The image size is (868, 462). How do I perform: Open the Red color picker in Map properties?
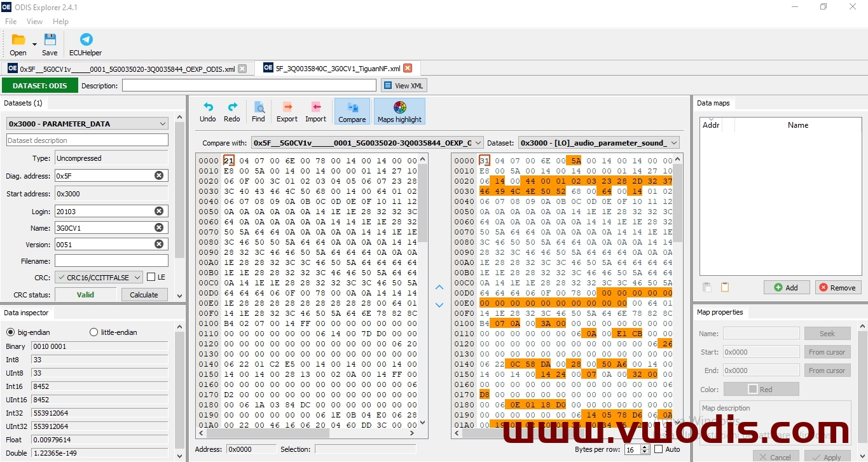click(761, 388)
